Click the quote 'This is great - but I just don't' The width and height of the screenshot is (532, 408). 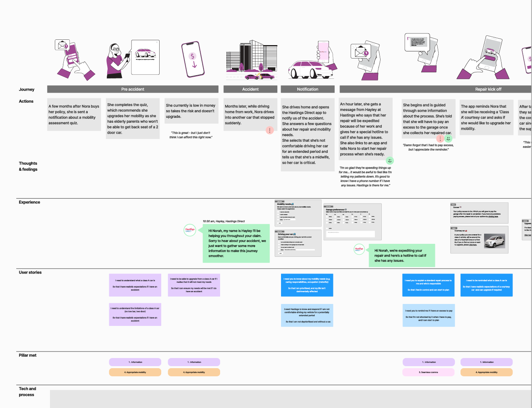point(191,135)
